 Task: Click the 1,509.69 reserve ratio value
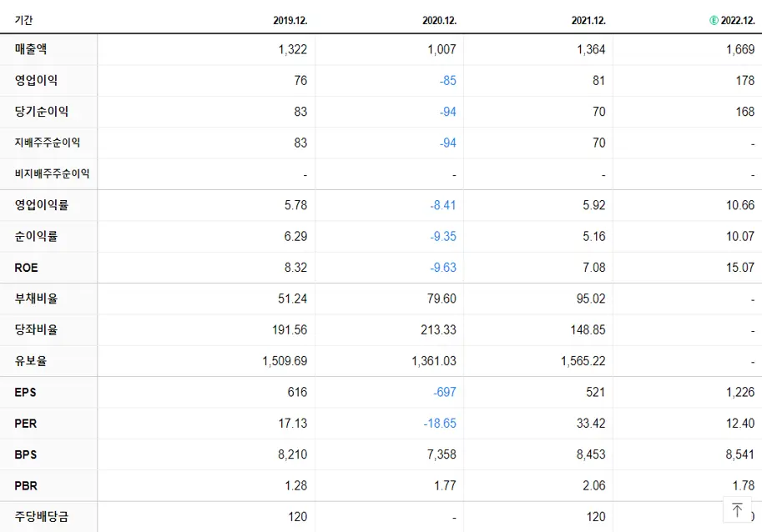coord(285,361)
